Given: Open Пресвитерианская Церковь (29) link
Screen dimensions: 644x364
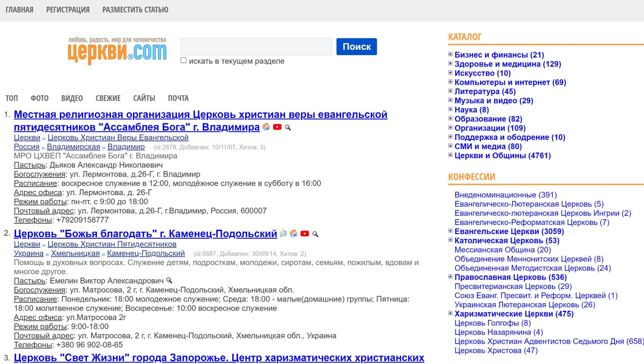Looking at the screenshot, I should click(x=513, y=286).
